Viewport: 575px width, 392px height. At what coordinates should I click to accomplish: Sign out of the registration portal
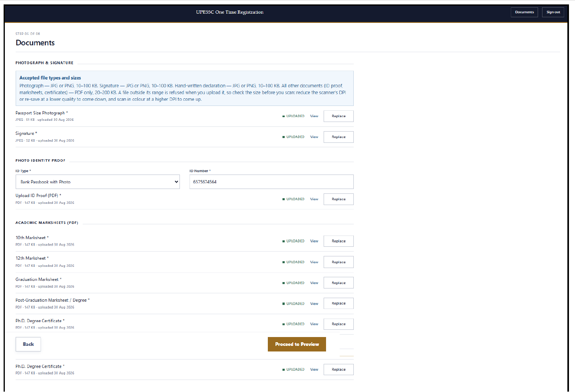point(553,12)
